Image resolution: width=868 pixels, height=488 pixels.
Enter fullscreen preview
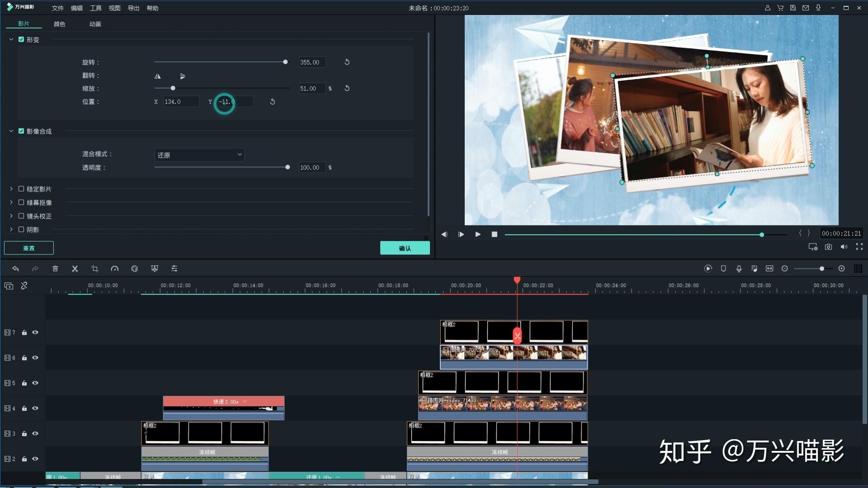[859, 247]
